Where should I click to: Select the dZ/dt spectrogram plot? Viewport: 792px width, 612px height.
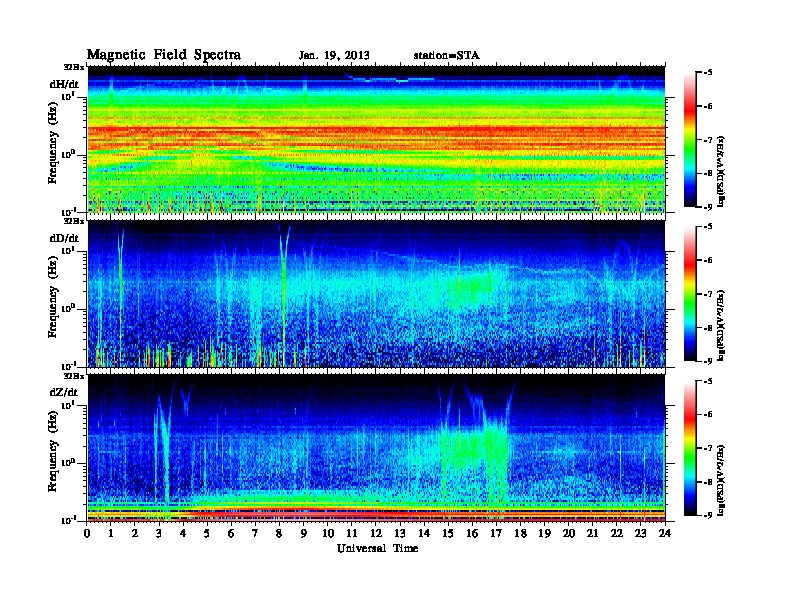(376, 448)
